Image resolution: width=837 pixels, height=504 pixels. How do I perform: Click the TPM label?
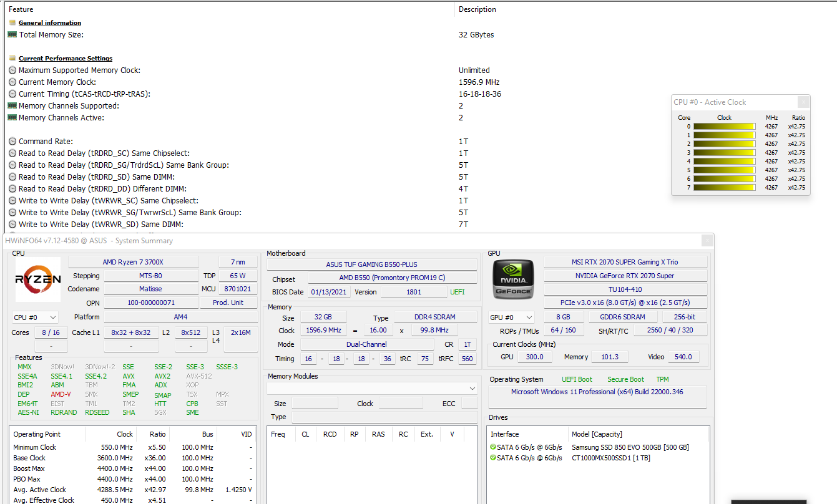tap(662, 379)
